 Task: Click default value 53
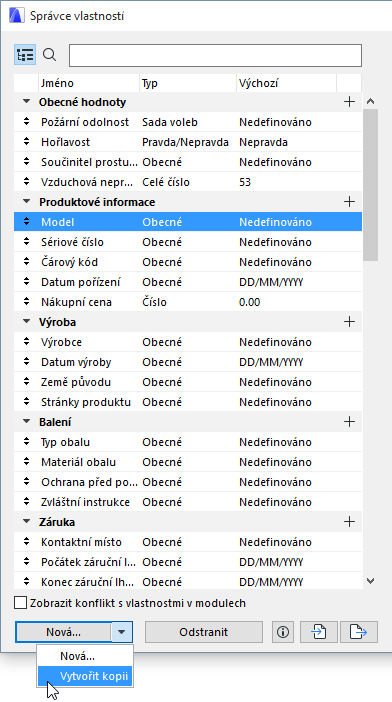click(245, 182)
